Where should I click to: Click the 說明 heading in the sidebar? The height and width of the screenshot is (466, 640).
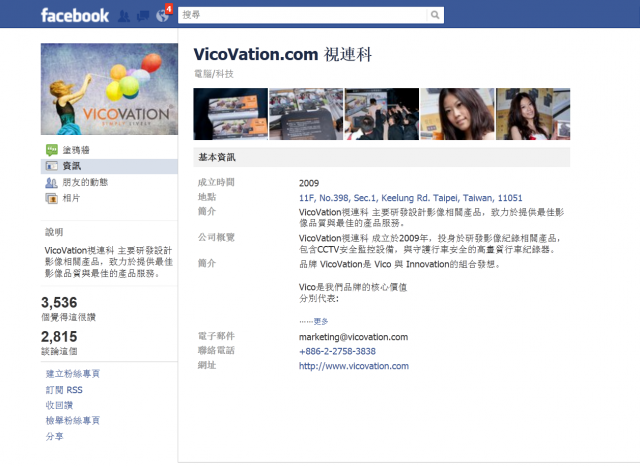click(x=54, y=232)
